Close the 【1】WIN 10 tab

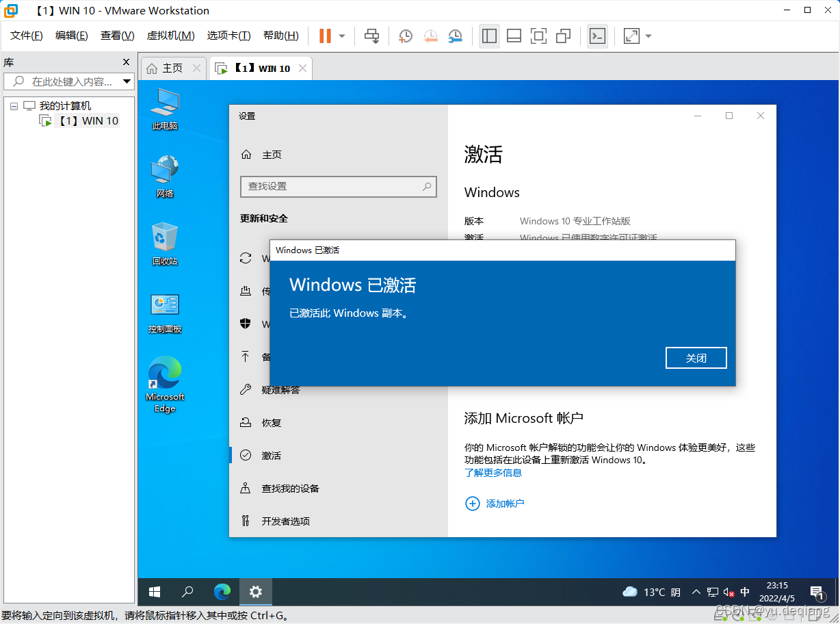302,68
